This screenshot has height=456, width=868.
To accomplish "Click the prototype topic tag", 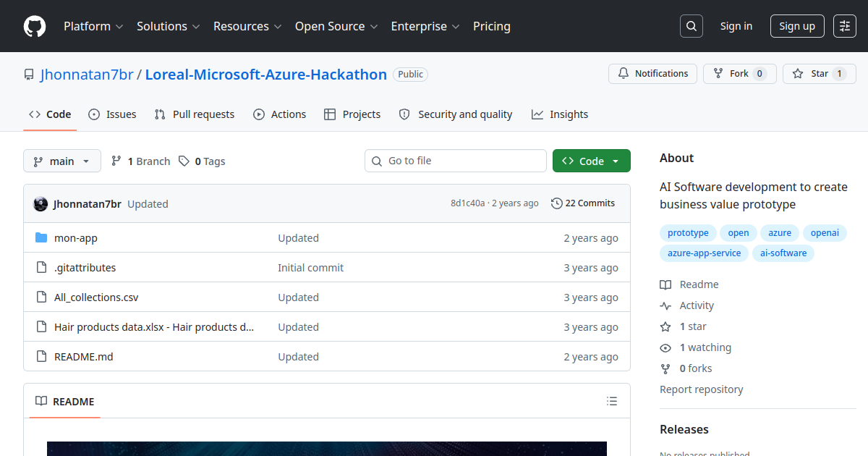I will click(688, 233).
